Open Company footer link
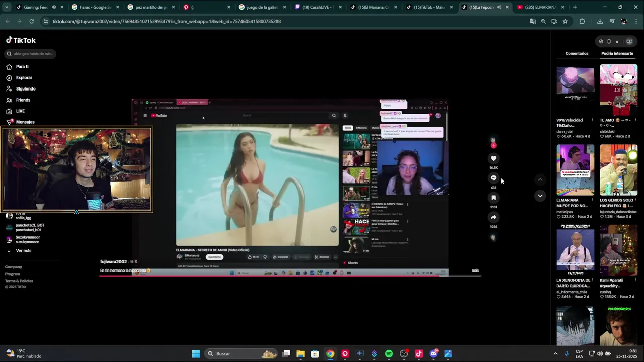644x362 pixels. pos(14,267)
